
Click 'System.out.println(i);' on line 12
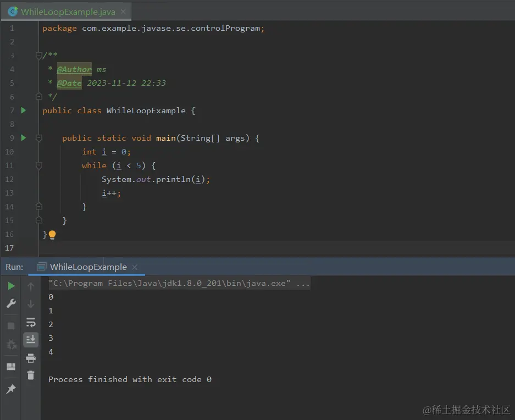156,179
